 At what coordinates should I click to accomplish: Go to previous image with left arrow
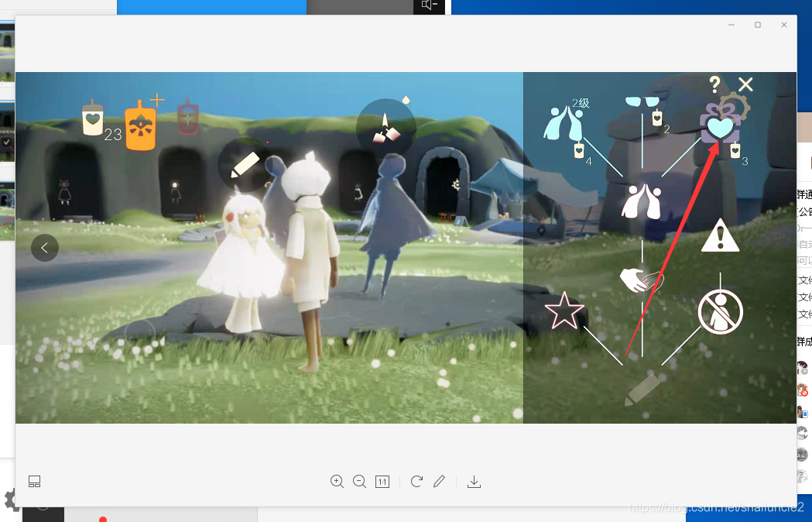(45, 248)
